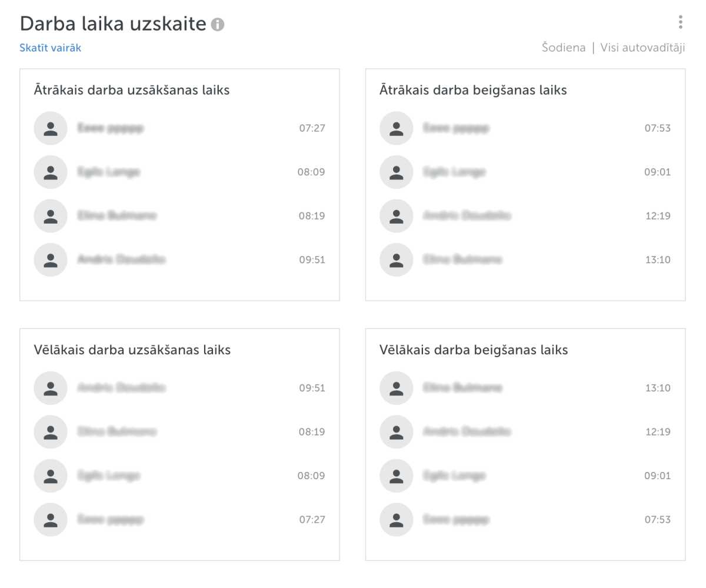Select driver name at 09:01 in Vēlākais darba beigšanas
The width and height of the screenshot is (706, 588).
(454, 476)
